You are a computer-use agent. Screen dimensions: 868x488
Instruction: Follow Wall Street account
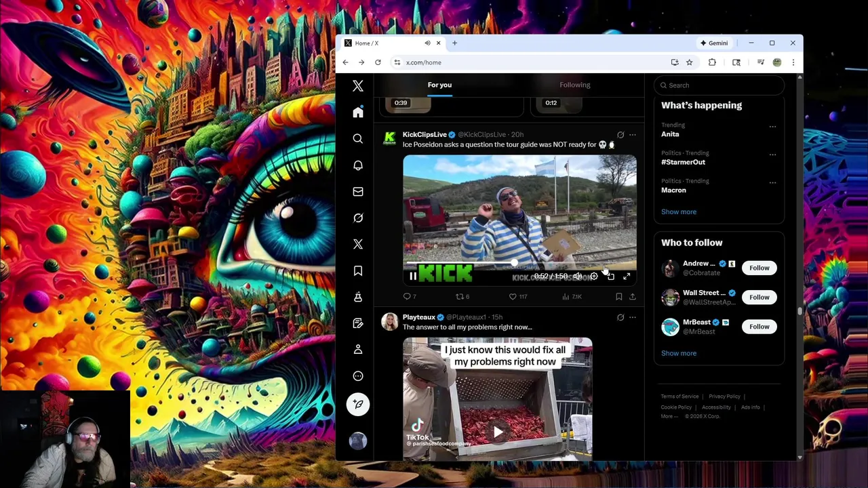coord(759,297)
